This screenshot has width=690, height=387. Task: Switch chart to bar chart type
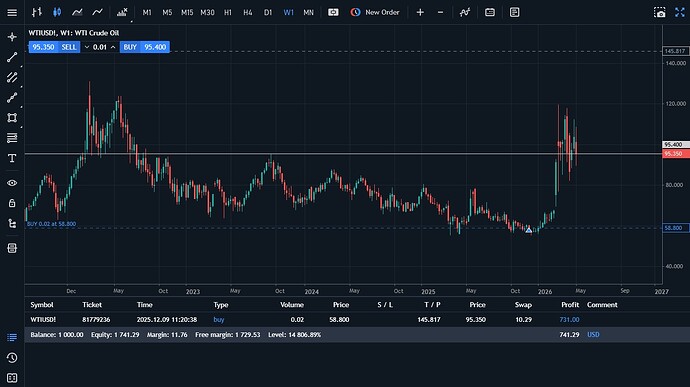click(37, 12)
